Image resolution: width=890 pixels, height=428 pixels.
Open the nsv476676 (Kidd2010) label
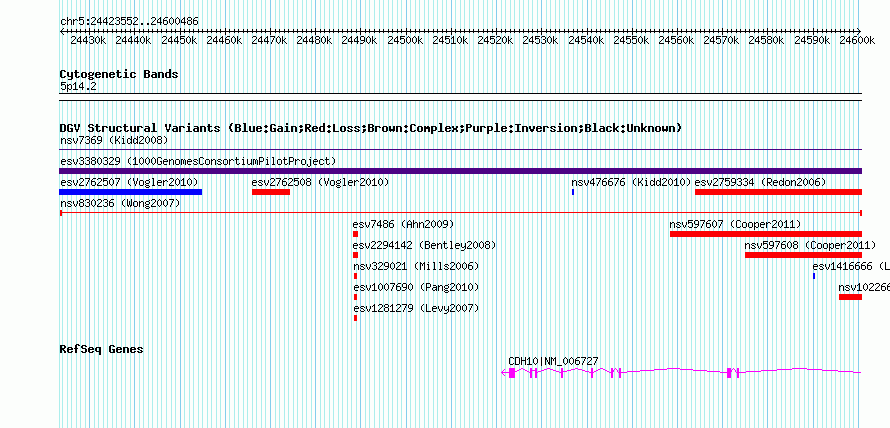tap(631, 182)
